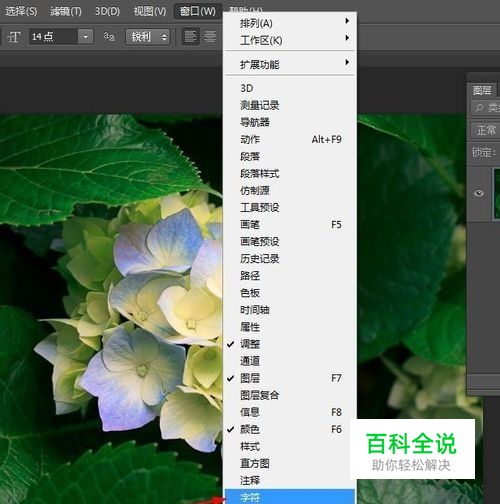500x504 pixels.
Task: Choose 3D in the Window menu
Action: pyautogui.click(x=290, y=88)
